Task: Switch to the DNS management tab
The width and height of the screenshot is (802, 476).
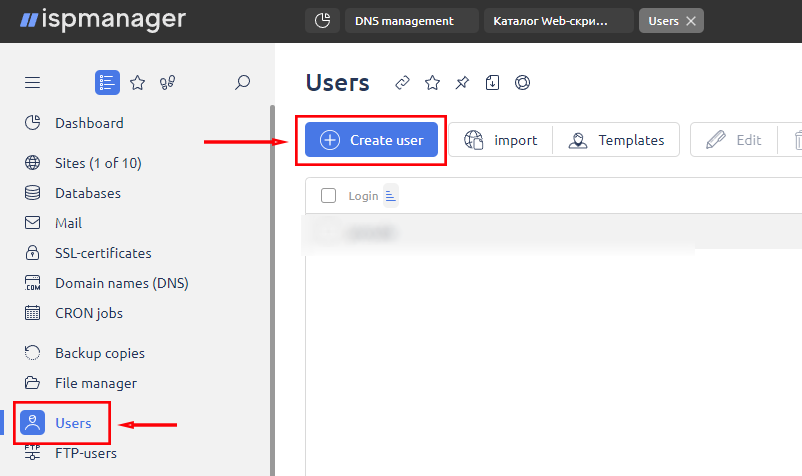Action: point(411,21)
